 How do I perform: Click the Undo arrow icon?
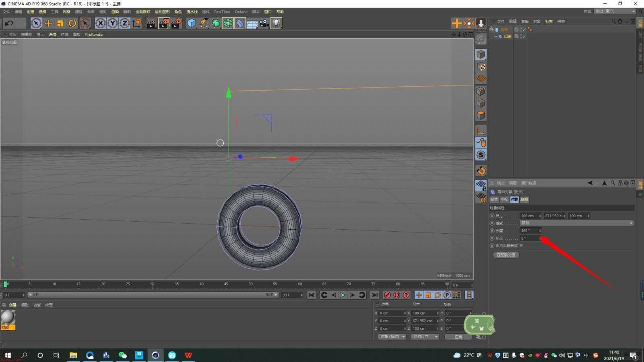coord(8,23)
